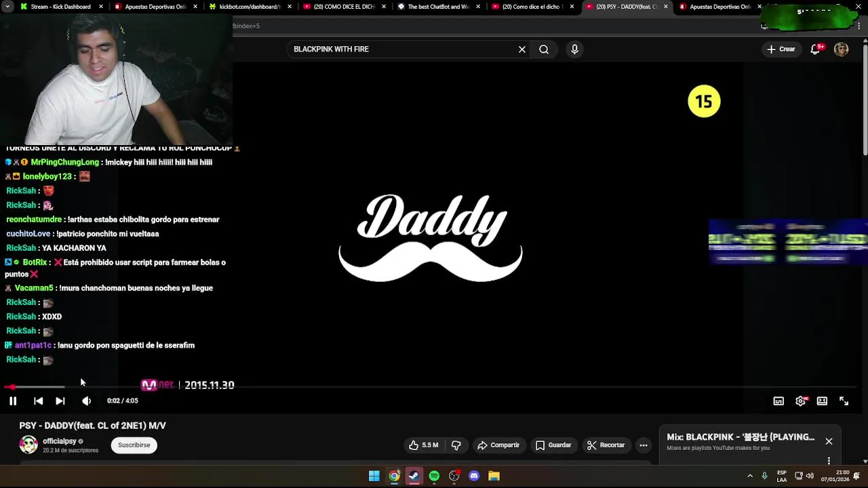Click the Daddy mustache video frame
868x488 pixels.
pos(431,237)
